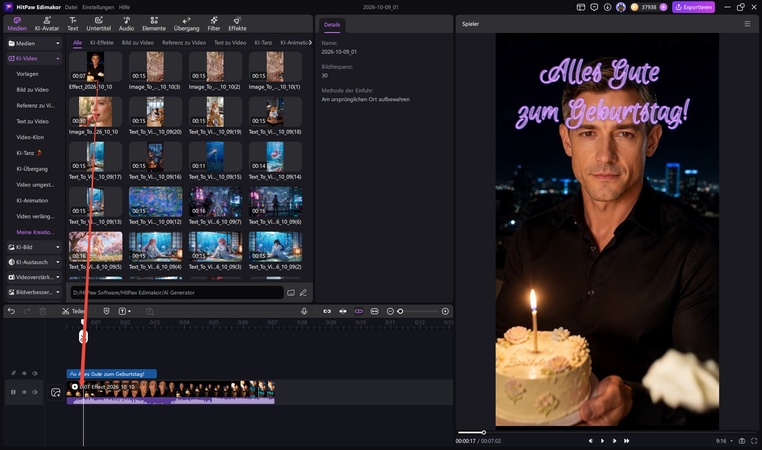Select the Effect_2026_10_10 thumbnail
The image size is (762, 450).
[95, 67]
